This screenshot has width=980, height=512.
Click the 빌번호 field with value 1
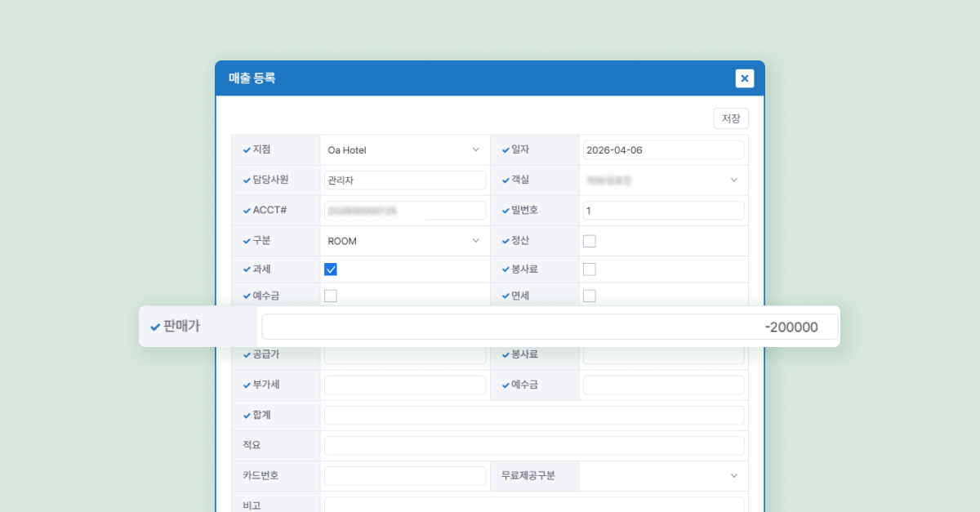coord(664,211)
